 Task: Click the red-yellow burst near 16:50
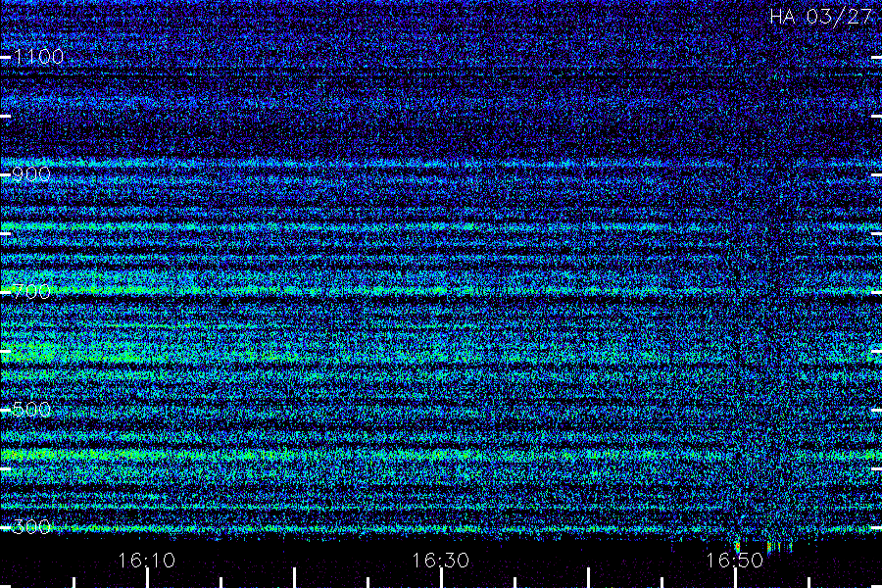(x=737, y=547)
